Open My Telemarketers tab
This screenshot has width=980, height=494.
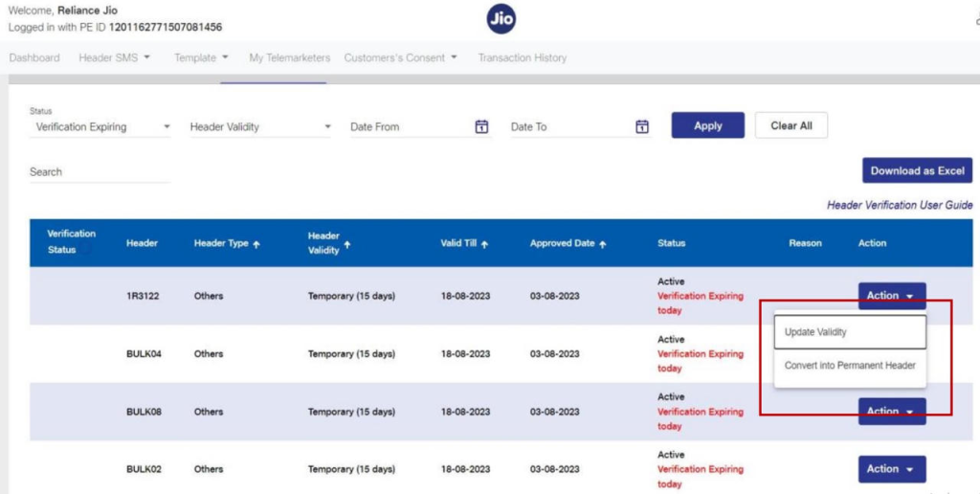pyautogui.click(x=289, y=57)
